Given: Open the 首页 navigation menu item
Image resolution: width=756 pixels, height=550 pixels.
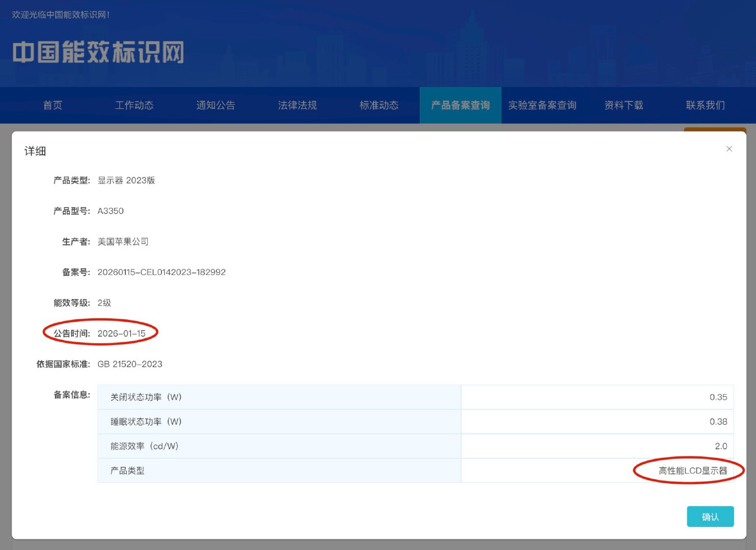Looking at the screenshot, I should pyautogui.click(x=52, y=105).
